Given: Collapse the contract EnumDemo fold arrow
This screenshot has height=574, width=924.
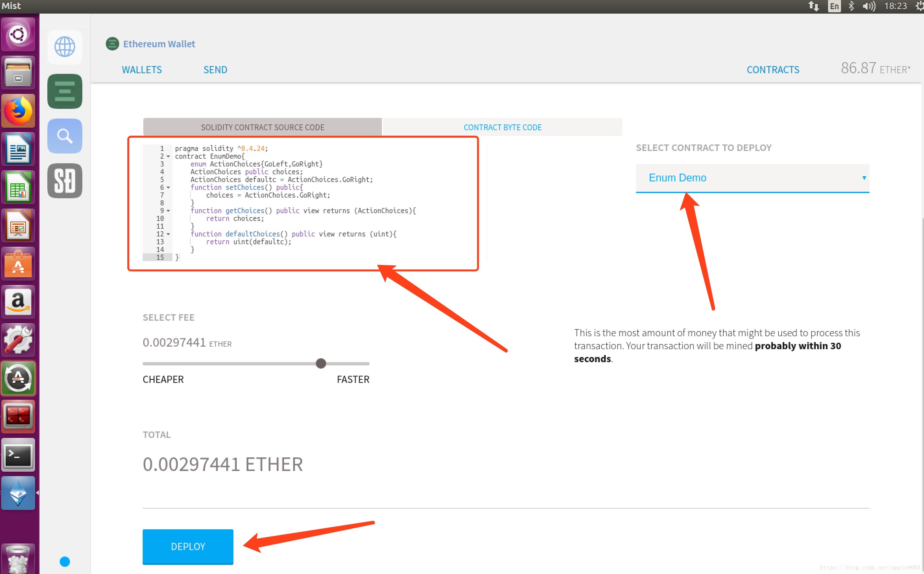Looking at the screenshot, I should (x=168, y=156).
